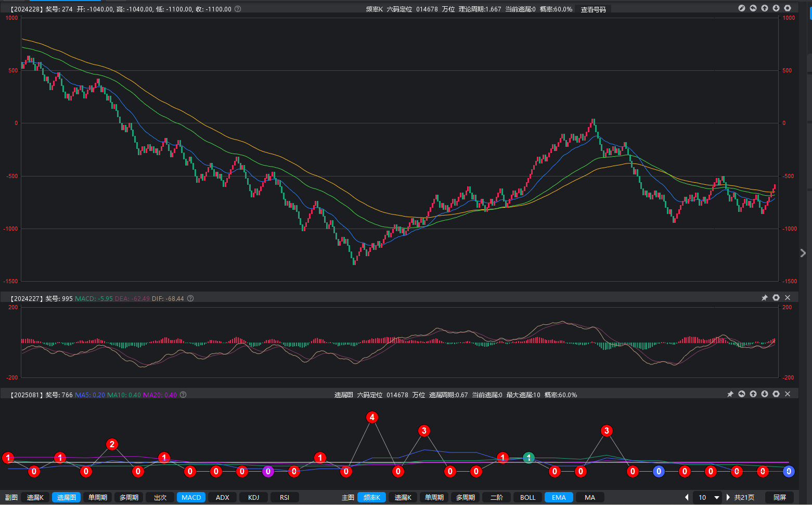Click 副图 label in bottom bar

pos(11,497)
